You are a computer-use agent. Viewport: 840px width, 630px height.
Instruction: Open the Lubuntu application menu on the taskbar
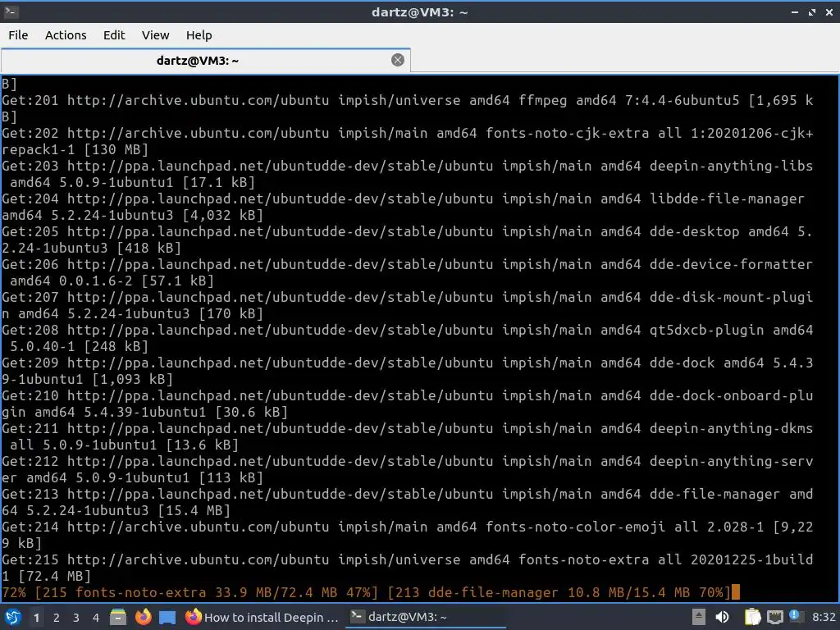pos(12,617)
